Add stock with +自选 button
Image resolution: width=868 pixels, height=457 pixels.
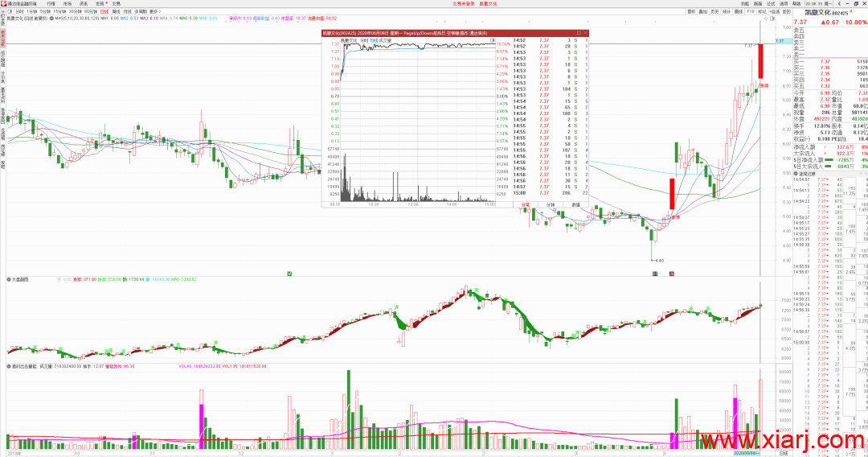(x=775, y=11)
